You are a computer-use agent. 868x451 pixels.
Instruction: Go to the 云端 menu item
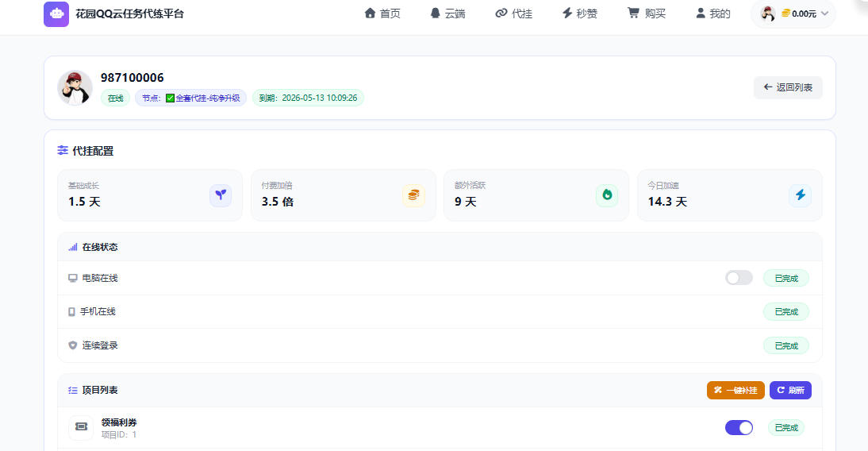tap(447, 13)
